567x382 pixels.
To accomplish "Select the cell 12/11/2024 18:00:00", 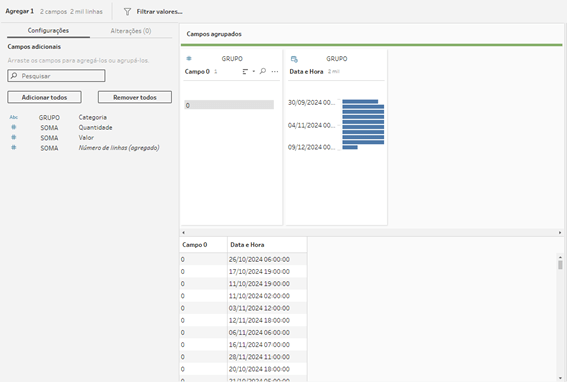I will 267,321.
